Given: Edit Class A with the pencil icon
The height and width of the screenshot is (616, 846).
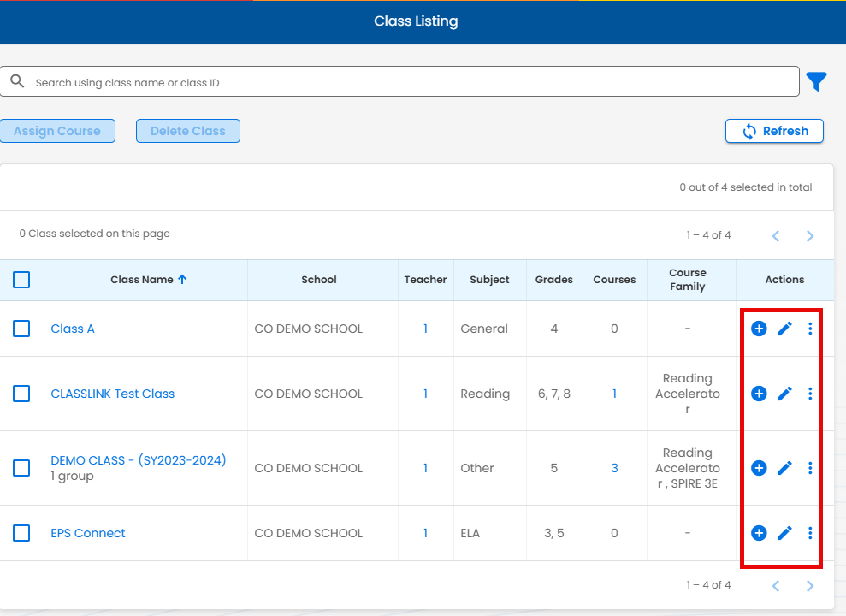Looking at the screenshot, I should (784, 329).
